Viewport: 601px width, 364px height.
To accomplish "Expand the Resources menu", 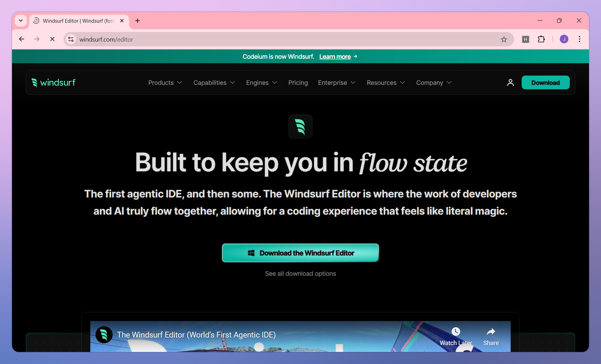I will [386, 83].
